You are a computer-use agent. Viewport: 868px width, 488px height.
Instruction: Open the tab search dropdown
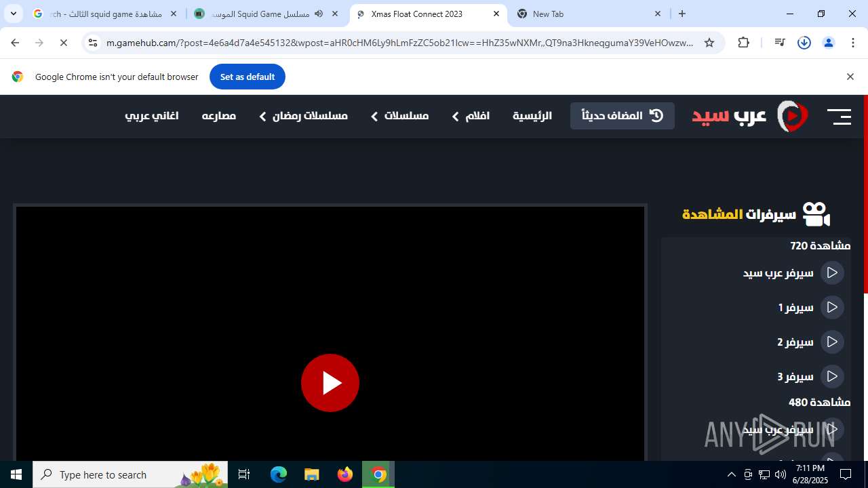coord(13,14)
